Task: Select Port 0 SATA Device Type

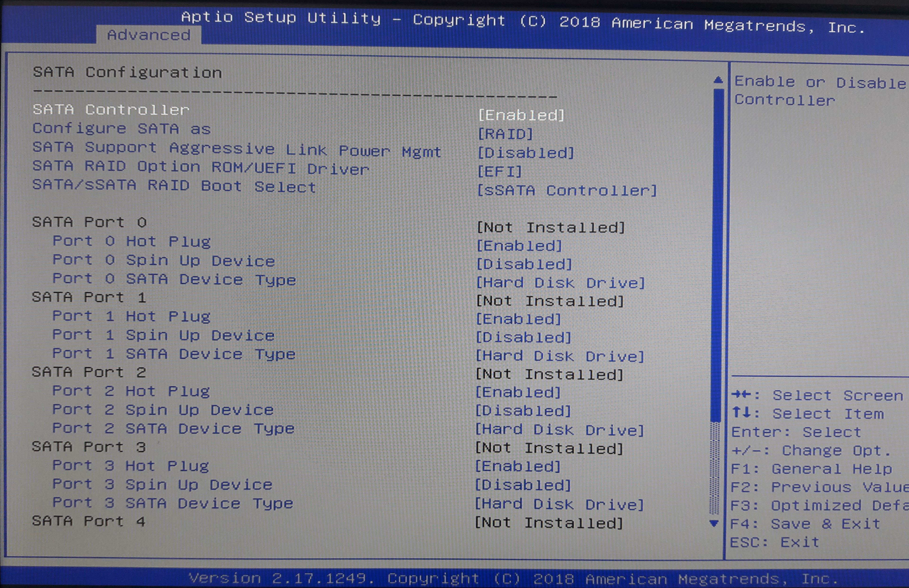Action: click(x=175, y=279)
